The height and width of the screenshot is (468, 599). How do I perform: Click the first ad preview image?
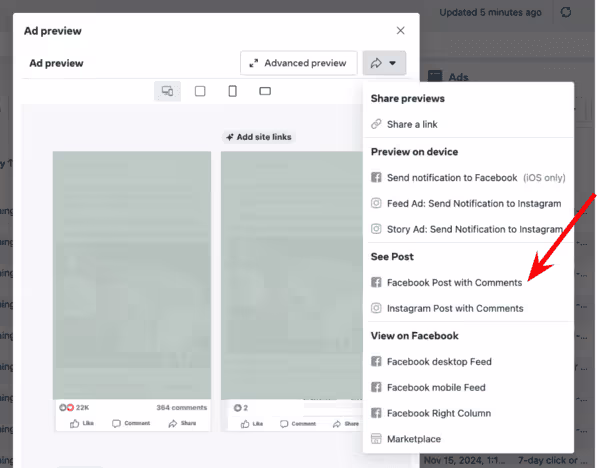coord(132,275)
